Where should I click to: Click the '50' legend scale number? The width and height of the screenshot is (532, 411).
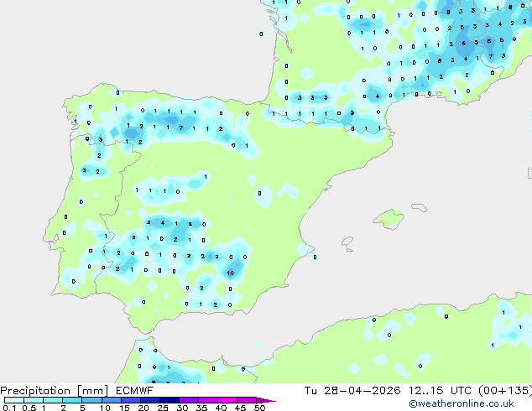click(260, 408)
